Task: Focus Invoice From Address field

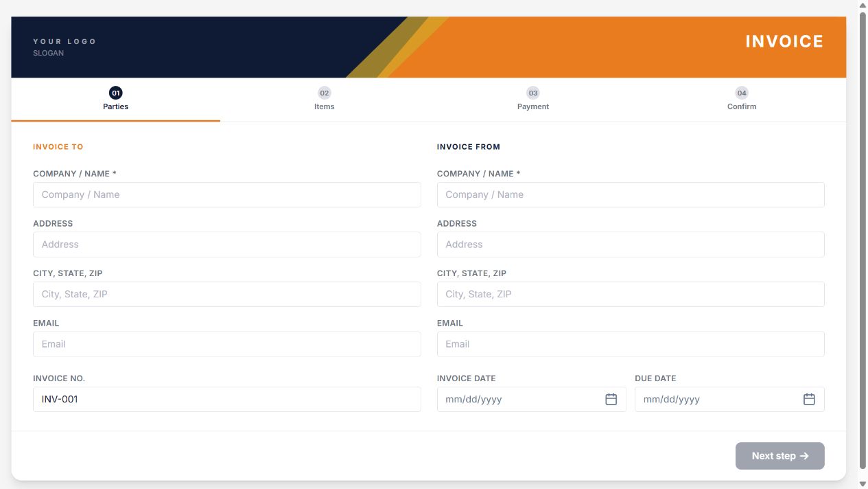Action: (x=631, y=244)
